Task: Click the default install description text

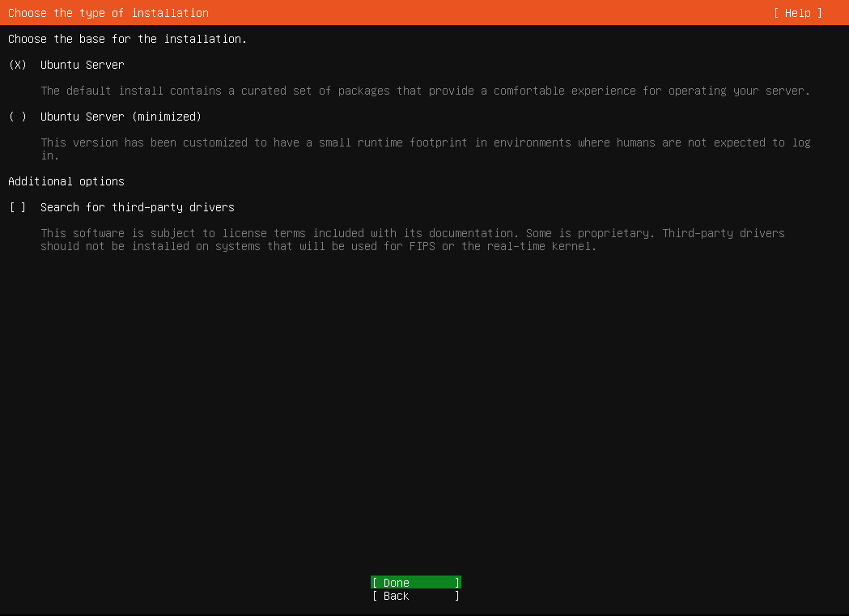Action: click(425, 91)
